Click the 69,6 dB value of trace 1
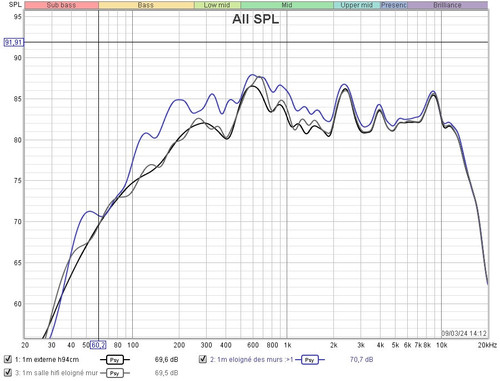 tap(166, 360)
